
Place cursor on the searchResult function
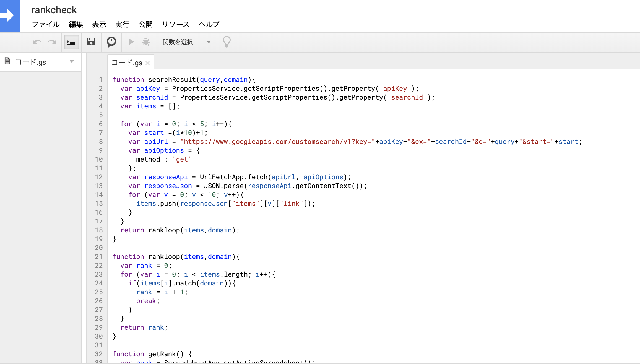pyautogui.click(x=173, y=79)
